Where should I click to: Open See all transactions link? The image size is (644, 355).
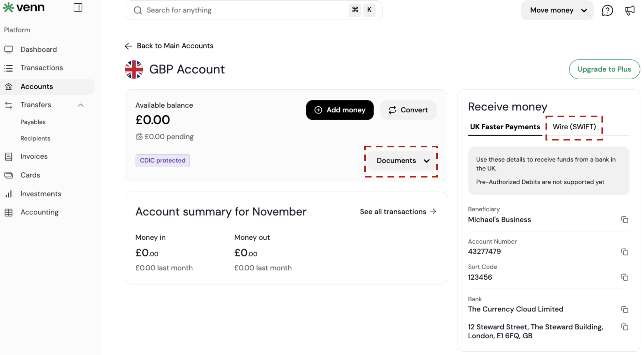click(x=398, y=212)
